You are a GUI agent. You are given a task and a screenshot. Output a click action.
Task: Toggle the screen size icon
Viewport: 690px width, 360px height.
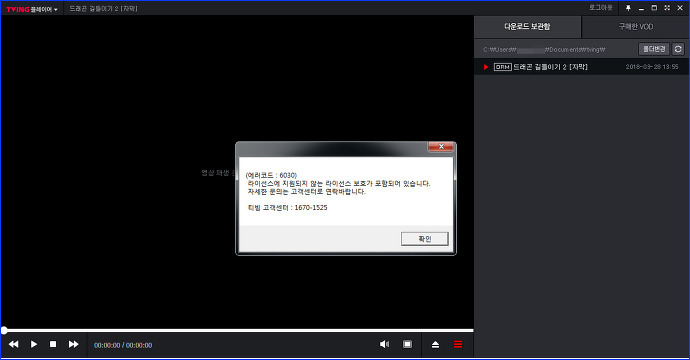(407, 344)
